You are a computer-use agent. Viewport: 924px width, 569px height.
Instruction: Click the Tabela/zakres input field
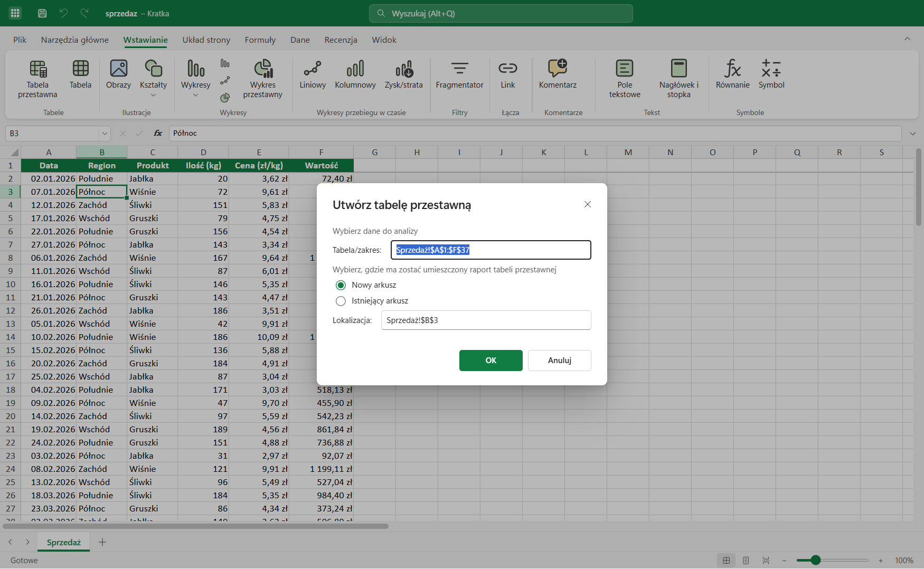pyautogui.click(x=491, y=250)
